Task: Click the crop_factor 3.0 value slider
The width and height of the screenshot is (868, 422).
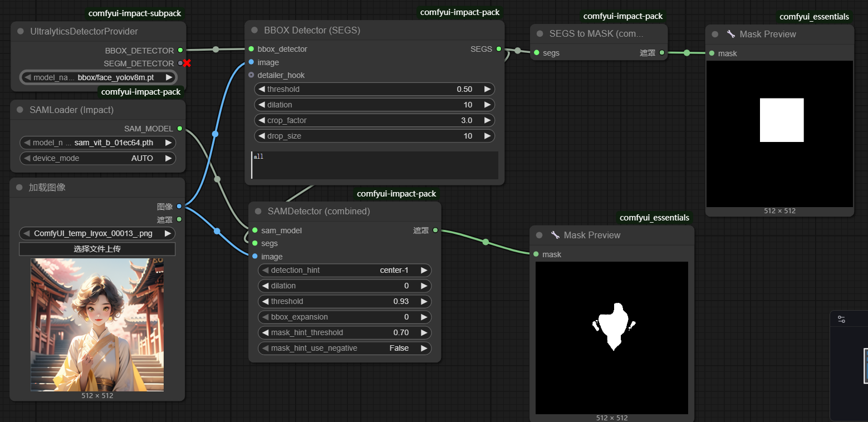Action: (x=374, y=120)
